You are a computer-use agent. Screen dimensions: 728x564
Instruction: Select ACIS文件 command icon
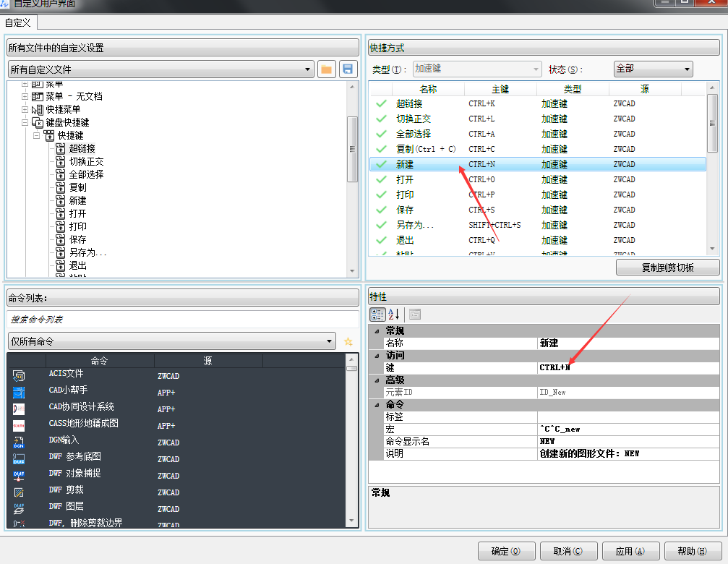coord(19,375)
